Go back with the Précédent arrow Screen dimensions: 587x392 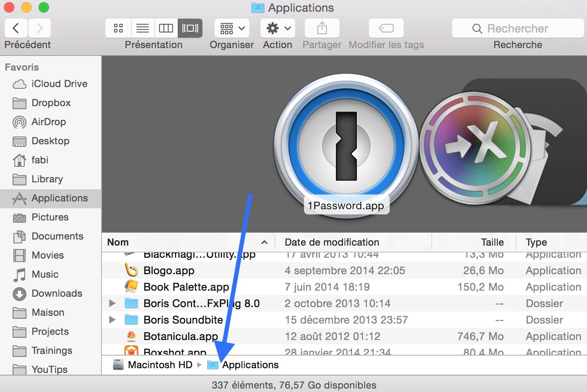[16, 29]
